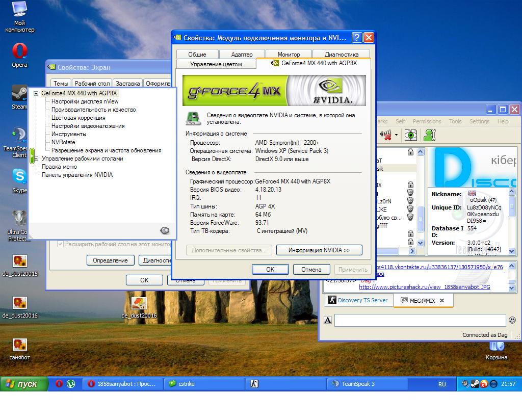Click the video card icon beside Сведения о видеоплате text
The image size is (522, 420).
pyautogui.click(x=193, y=118)
